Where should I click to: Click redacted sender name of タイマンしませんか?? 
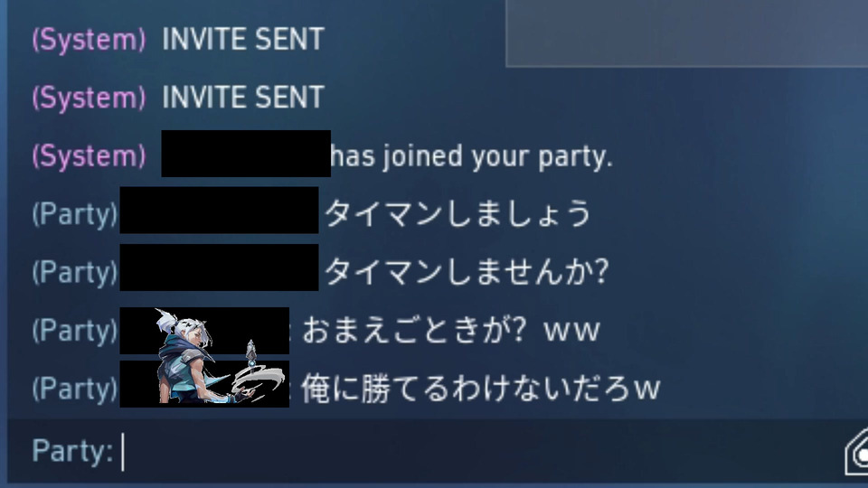(219, 267)
